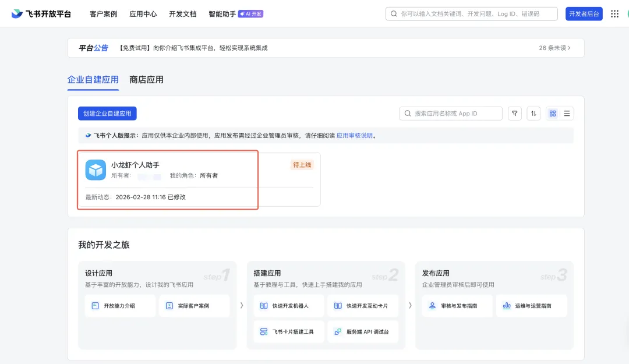Click the 开放能力介绍 document icon
The width and height of the screenshot is (629, 364).
tap(95, 306)
